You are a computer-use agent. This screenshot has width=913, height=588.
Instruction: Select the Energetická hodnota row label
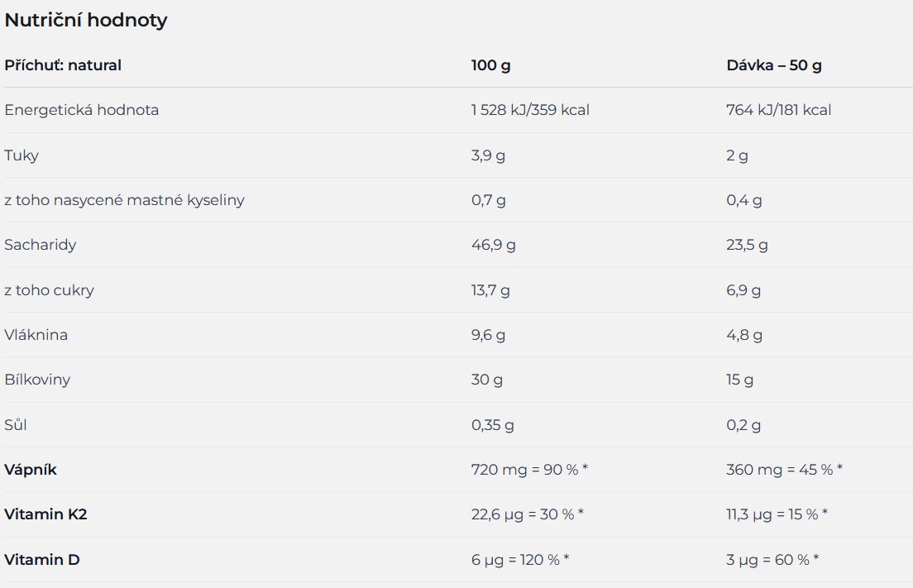[82, 110]
